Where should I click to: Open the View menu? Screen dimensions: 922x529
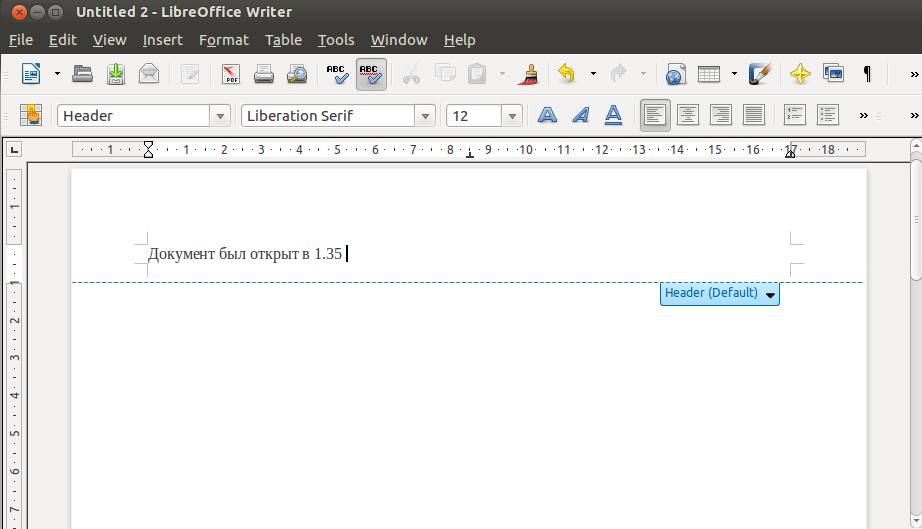[x=109, y=40]
